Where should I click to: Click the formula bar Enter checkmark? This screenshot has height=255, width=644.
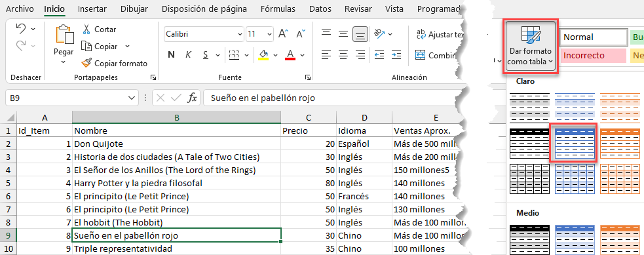click(176, 98)
